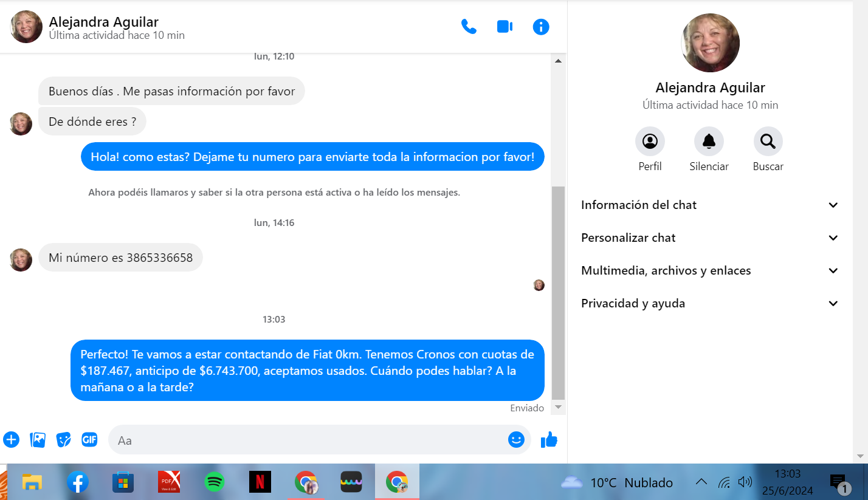The width and height of the screenshot is (868, 500).
Task: Open Perfil of Alejandra Aguilar
Action: (650, 142)
